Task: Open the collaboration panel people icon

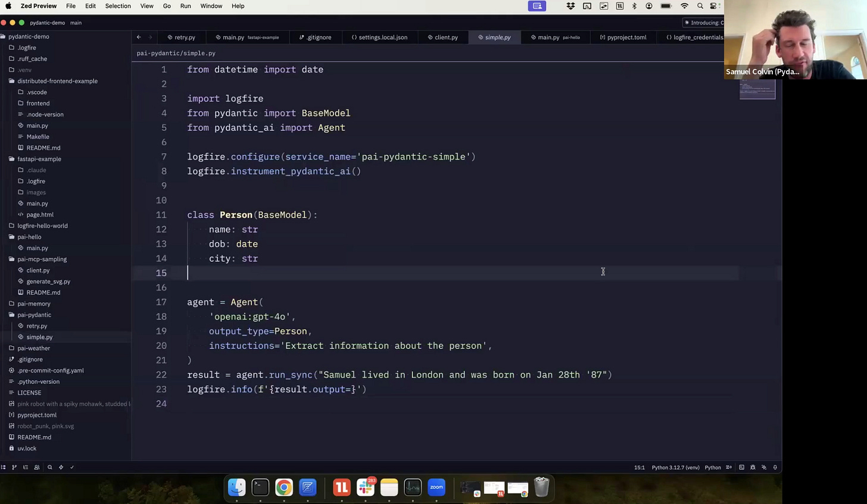Action: [x=37, y=467]
